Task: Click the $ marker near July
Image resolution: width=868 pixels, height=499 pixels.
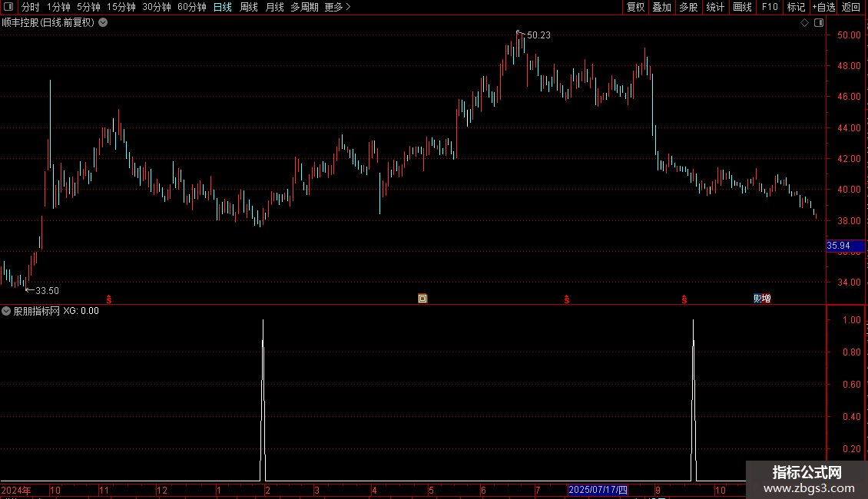Action: click(x=567, y=299)
